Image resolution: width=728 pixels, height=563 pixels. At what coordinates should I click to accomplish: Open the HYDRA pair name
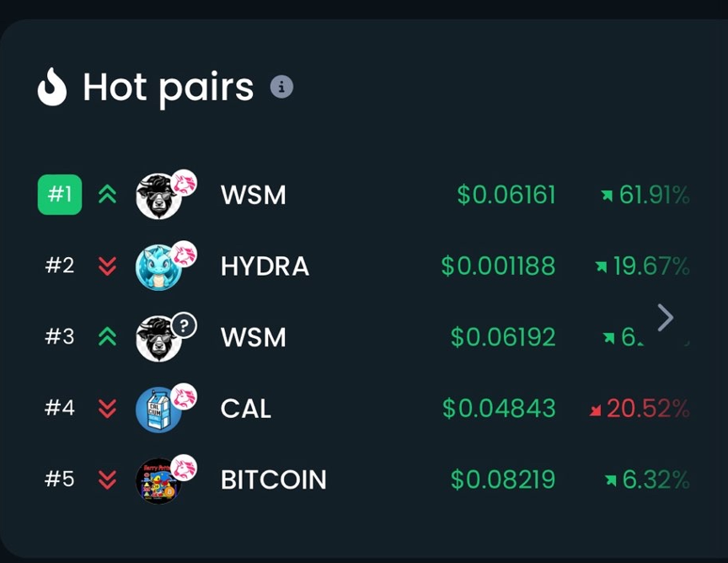click(265, 267)
